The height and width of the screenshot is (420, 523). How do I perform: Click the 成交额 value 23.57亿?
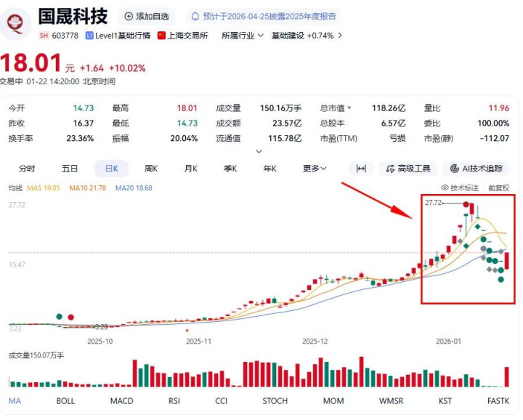287,124
